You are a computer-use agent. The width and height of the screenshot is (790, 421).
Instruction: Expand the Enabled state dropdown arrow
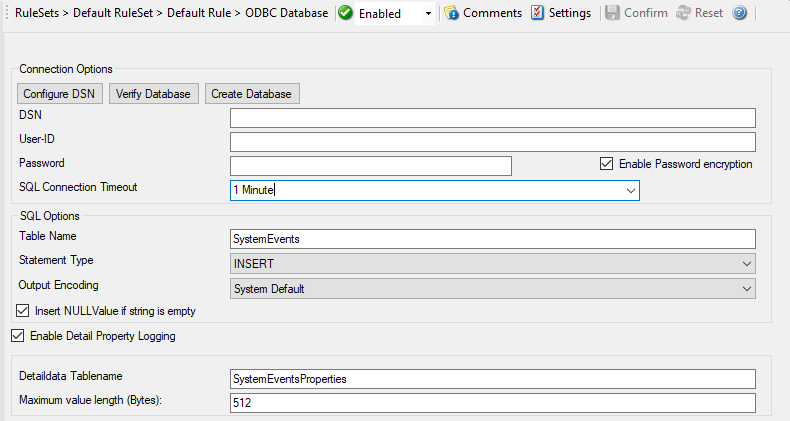(x=428, y=14)
